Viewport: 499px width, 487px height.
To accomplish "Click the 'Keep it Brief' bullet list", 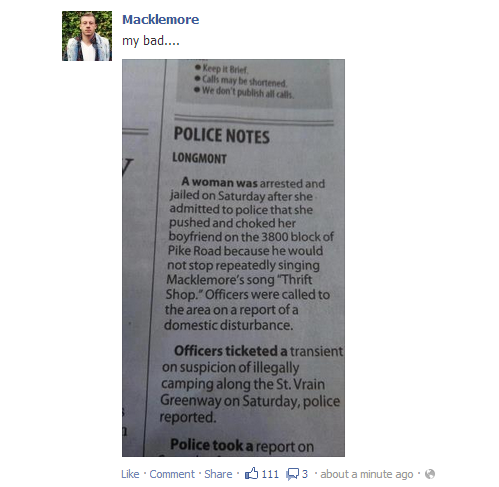I will (244, 81).
